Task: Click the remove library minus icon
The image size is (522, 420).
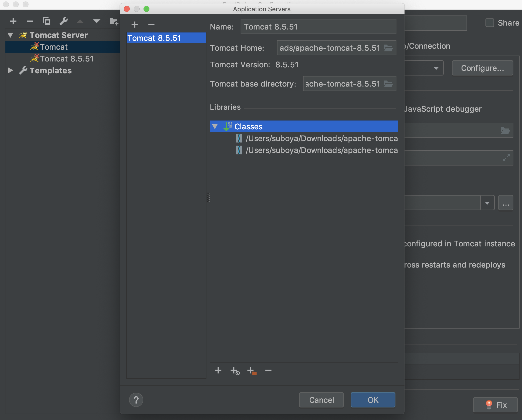Action: [x=268, y=370]
